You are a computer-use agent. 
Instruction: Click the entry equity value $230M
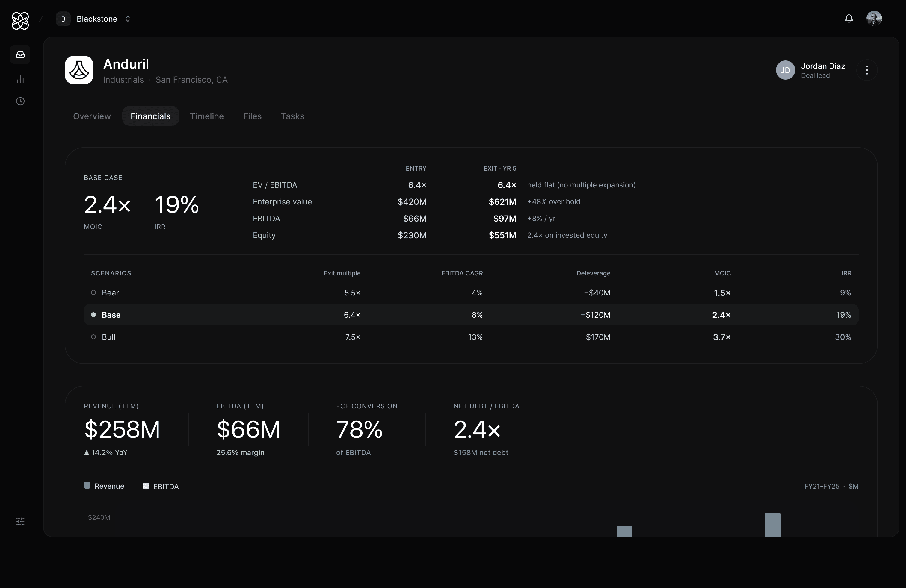(412, 235)
